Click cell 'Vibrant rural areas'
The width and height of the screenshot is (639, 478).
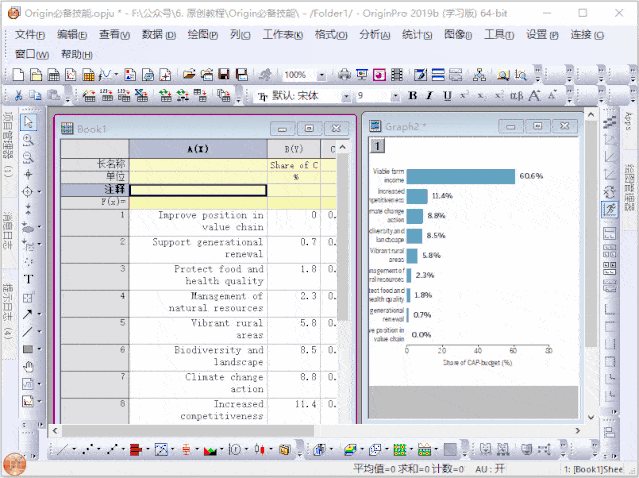(198, 331)
